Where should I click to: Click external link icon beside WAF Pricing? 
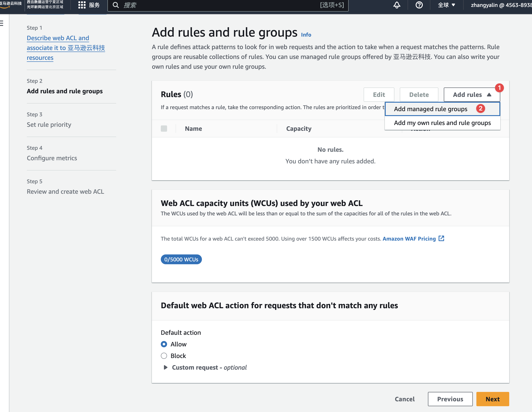[441, 239]
